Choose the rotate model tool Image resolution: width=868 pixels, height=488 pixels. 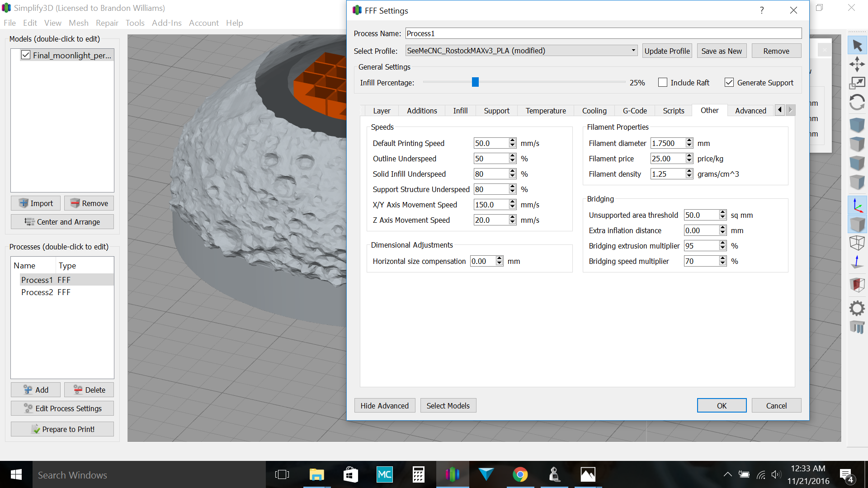pyautogui.click(x=857, y=103)
